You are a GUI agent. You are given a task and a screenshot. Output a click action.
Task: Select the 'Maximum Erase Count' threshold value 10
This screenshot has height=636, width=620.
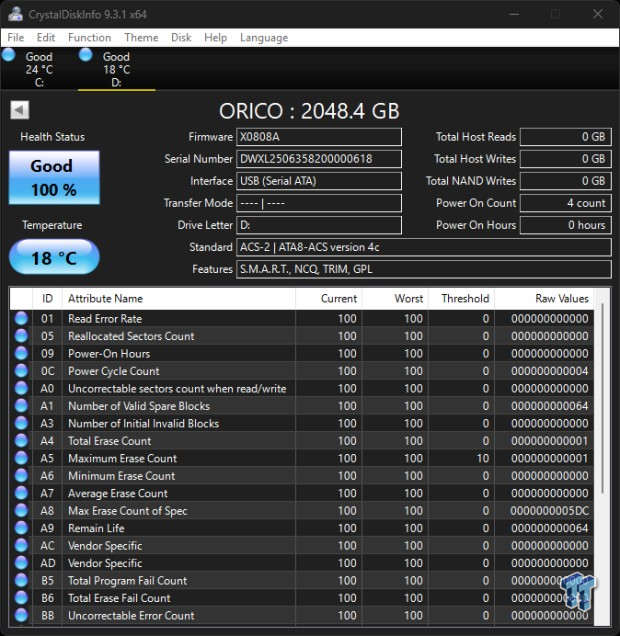[483, 458]
